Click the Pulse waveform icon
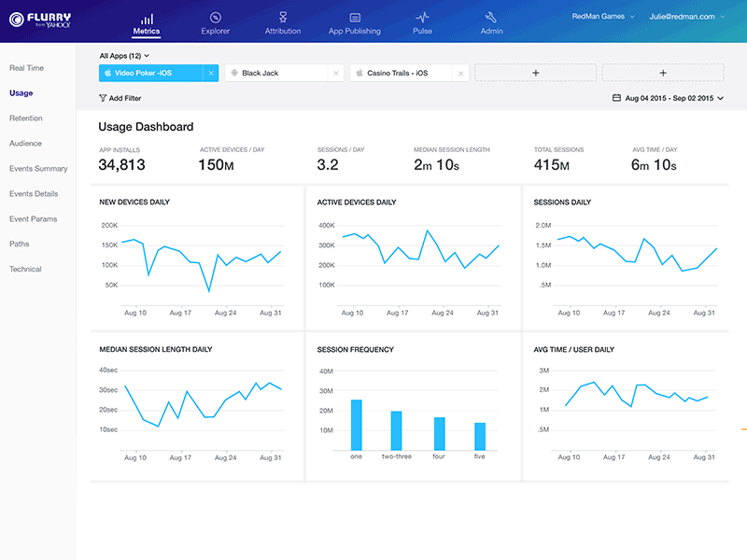The image size is (747, 560). coord(422,19)
